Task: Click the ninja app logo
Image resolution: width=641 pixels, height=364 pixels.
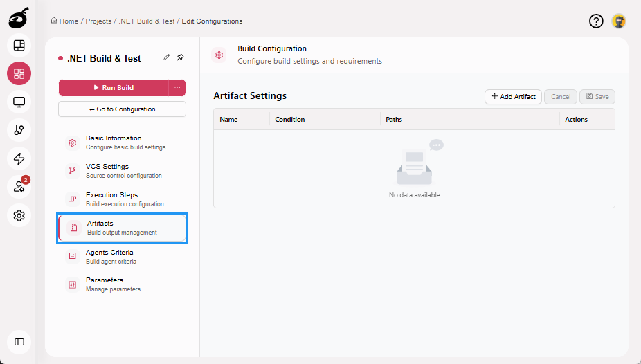Action: 19,17
